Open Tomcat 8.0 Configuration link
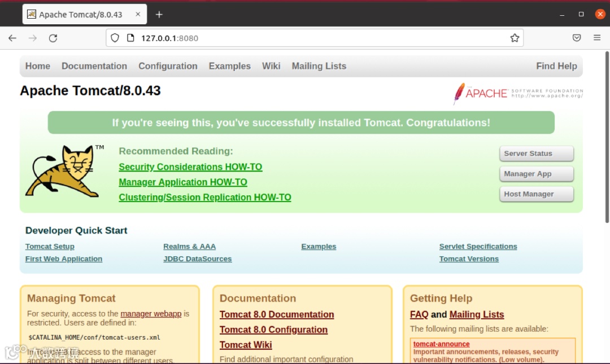The image size is (610, 364). 273,330
